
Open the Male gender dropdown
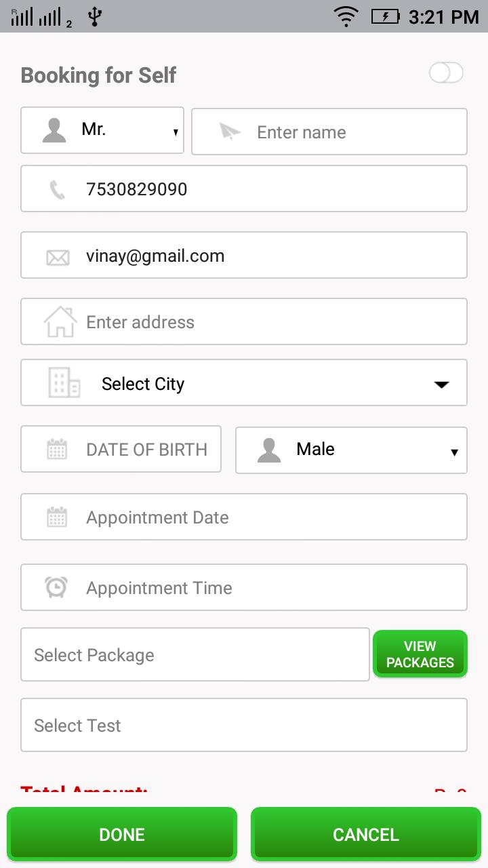[351, 450]
